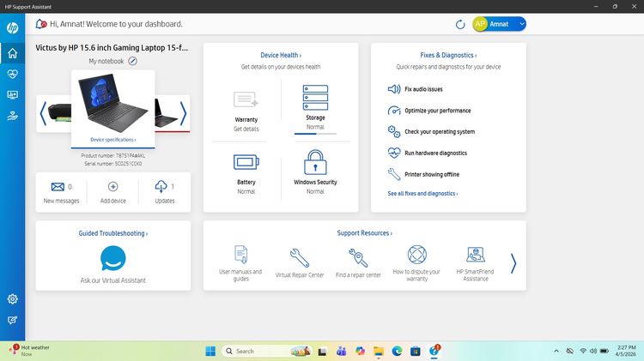The image size is (644, 361).
Task: Show the previous device in carousel
Action: (x=43, y=114)
